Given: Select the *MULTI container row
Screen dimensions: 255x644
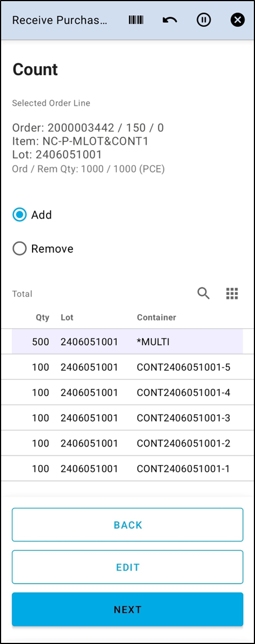Looking at the screenshot, I should click(128, 341).
